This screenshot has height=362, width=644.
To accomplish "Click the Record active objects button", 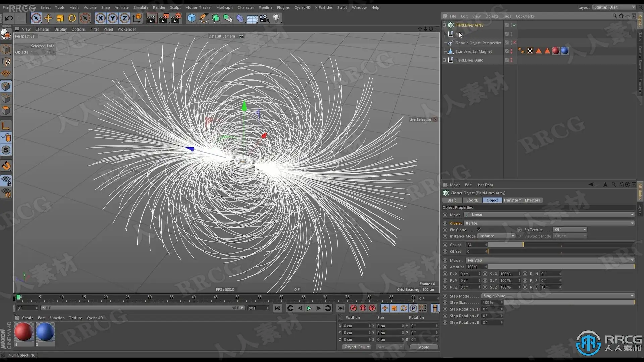I will [353, 308].
